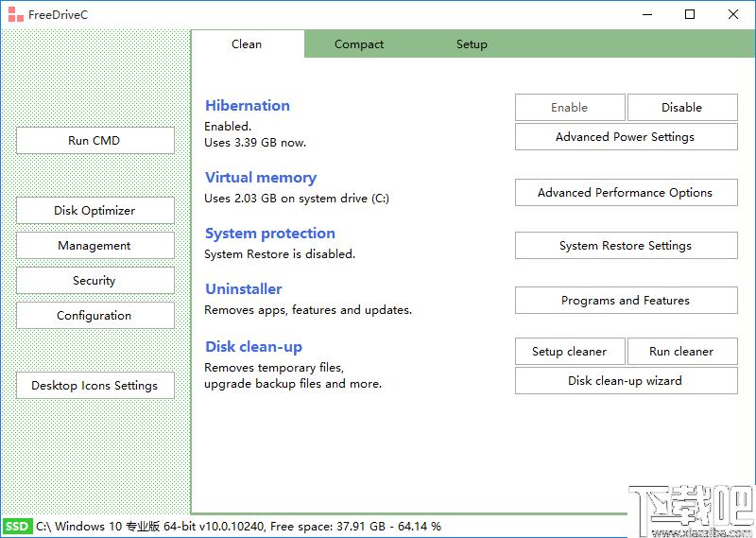Image resolution: width=756 pixels, height=538 pixels.
Task: Click the Setup cleaner button
Action: 570,352
